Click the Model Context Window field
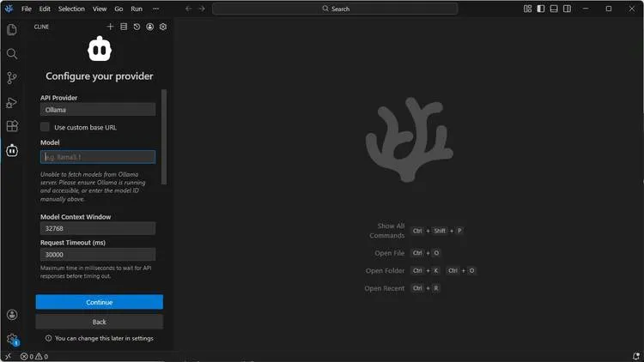Viewport: 644px width, 362px height. click(x=98, y=228)
